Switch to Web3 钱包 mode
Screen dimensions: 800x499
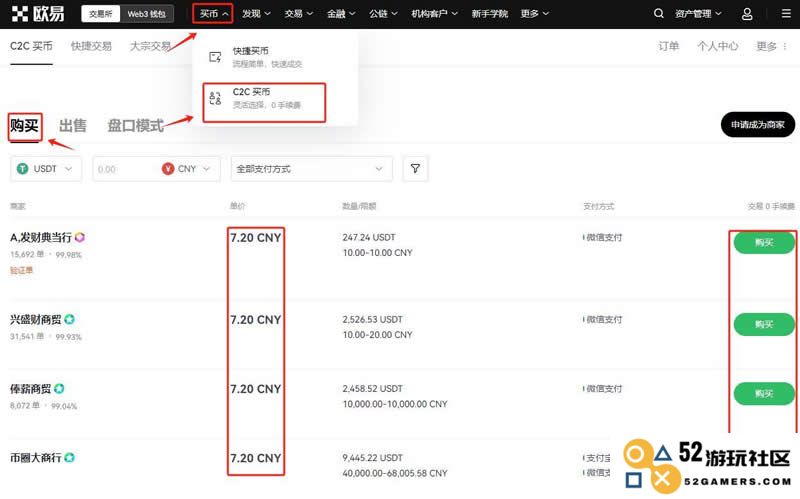coord(146,14)
